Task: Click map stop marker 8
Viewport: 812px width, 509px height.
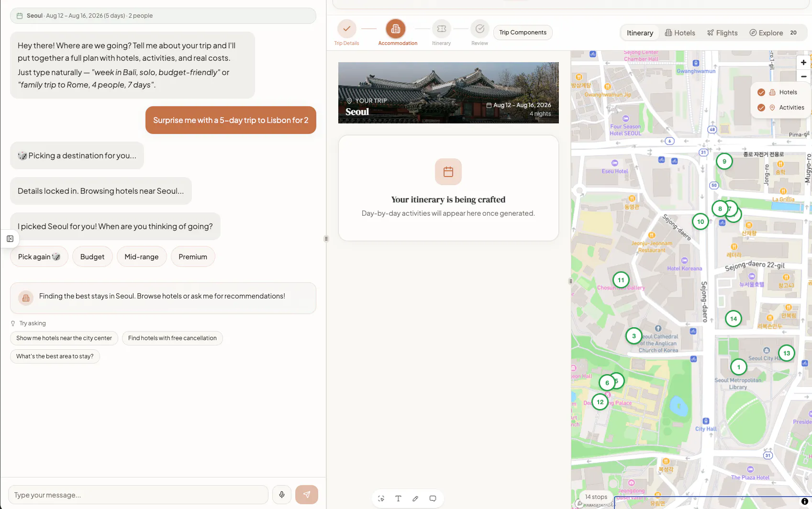Action: click(x=720, y=209)
